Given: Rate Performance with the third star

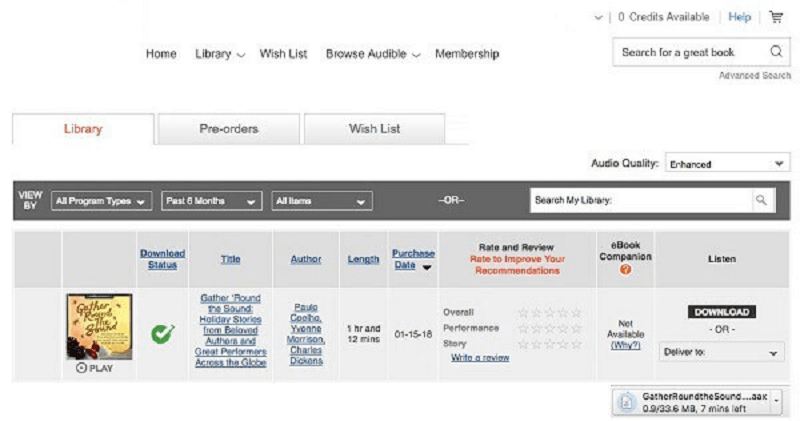Looking at the screenshot, I should [549, 327].
